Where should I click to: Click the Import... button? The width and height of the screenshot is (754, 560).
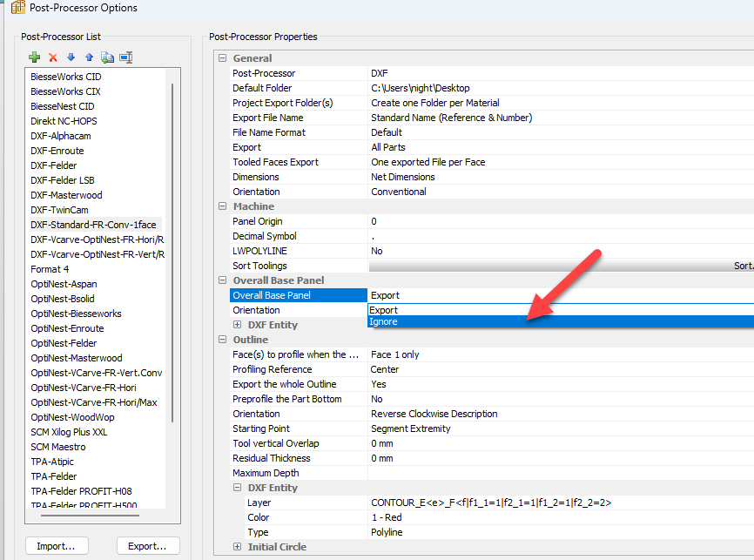pos(57,546)
